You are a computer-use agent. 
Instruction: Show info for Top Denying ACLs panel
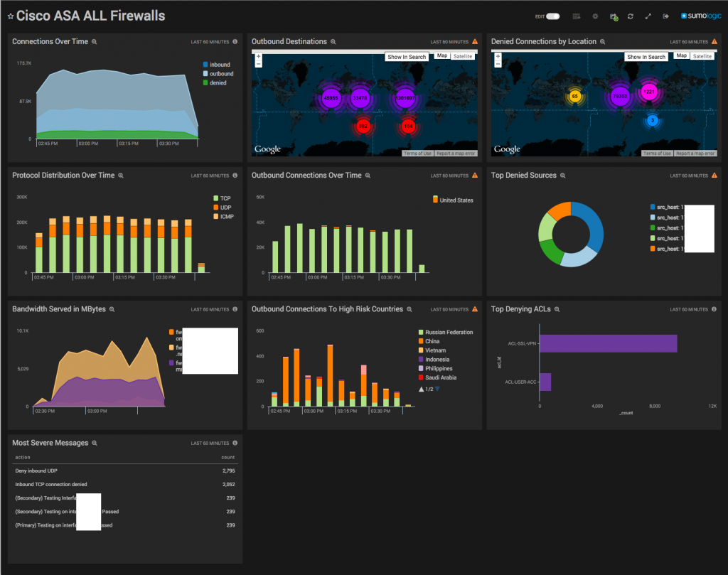click(x=714, y=309)
